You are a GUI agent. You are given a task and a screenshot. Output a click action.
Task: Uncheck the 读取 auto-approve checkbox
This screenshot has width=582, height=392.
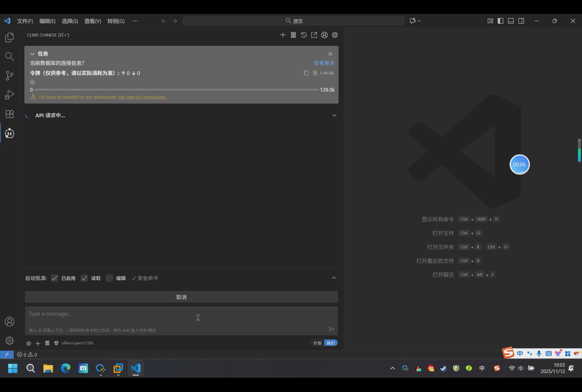[x=84, y=278]
